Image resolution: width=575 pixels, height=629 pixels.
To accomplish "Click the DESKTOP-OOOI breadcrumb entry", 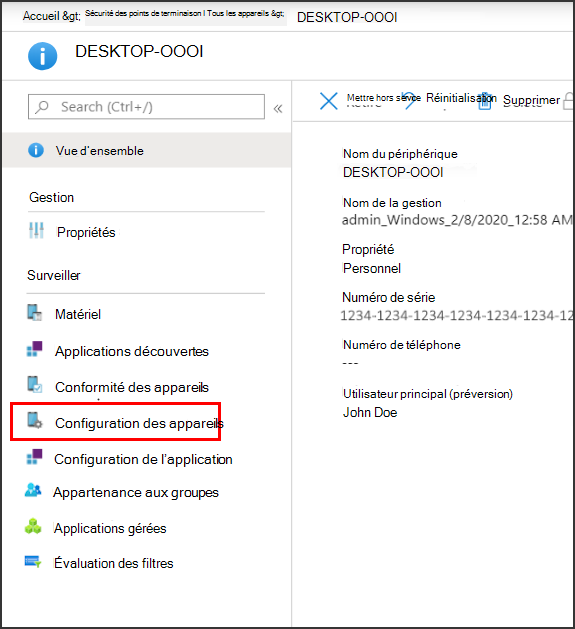I will coord(347,17).
